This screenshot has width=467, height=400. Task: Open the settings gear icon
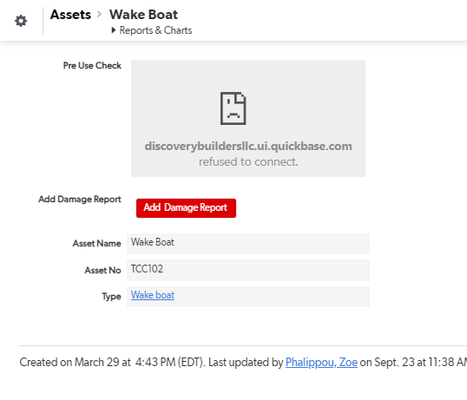21,21
